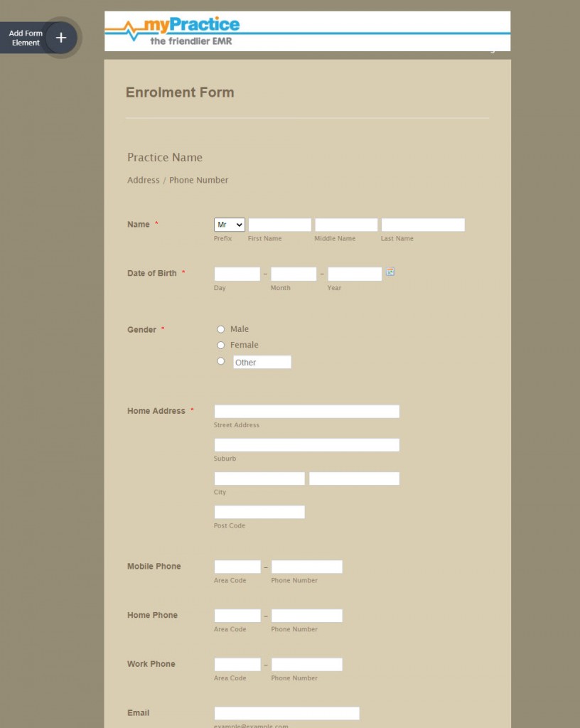Select the Female gender radio button
The height and width of the screenshot is (728, 580).
pos(221,345)
